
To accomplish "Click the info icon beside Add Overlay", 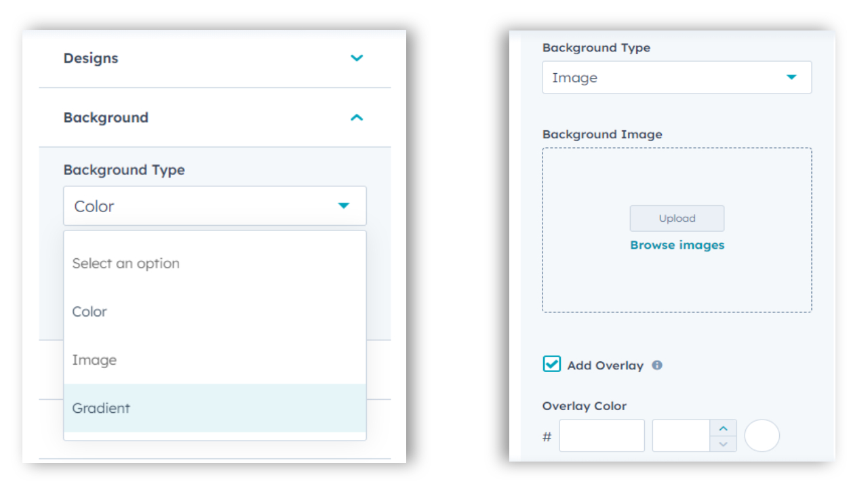I will pos(656,365).
